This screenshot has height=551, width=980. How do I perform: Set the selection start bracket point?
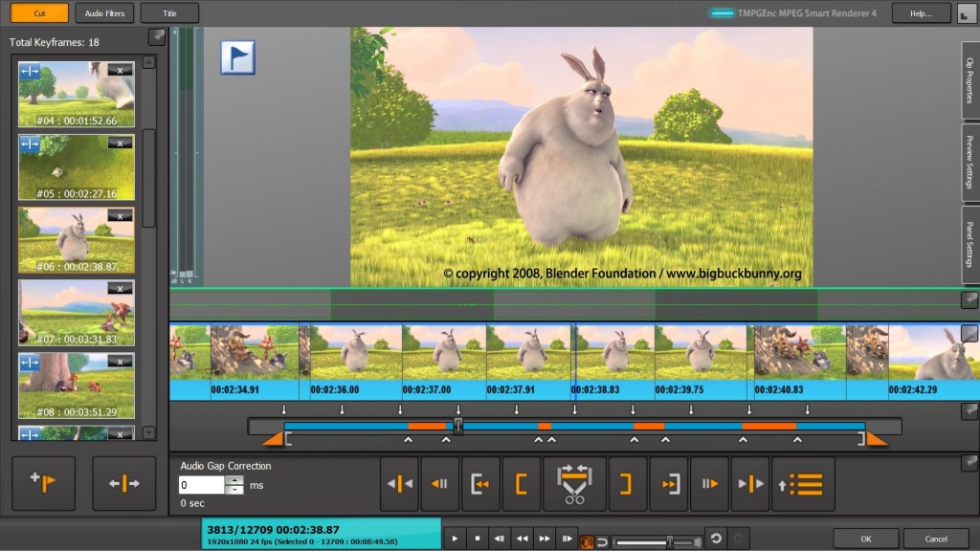[x=522, y=483]
